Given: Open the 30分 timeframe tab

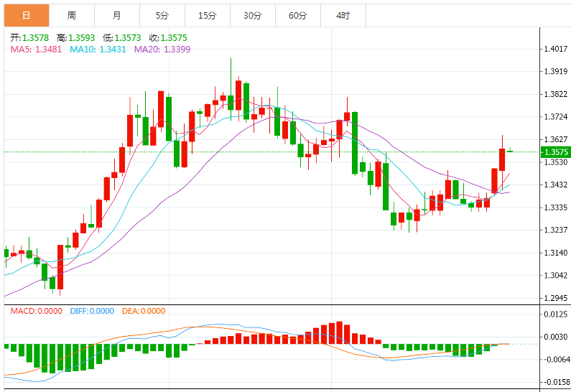Looking at the screenshot, I should point(253,16).
